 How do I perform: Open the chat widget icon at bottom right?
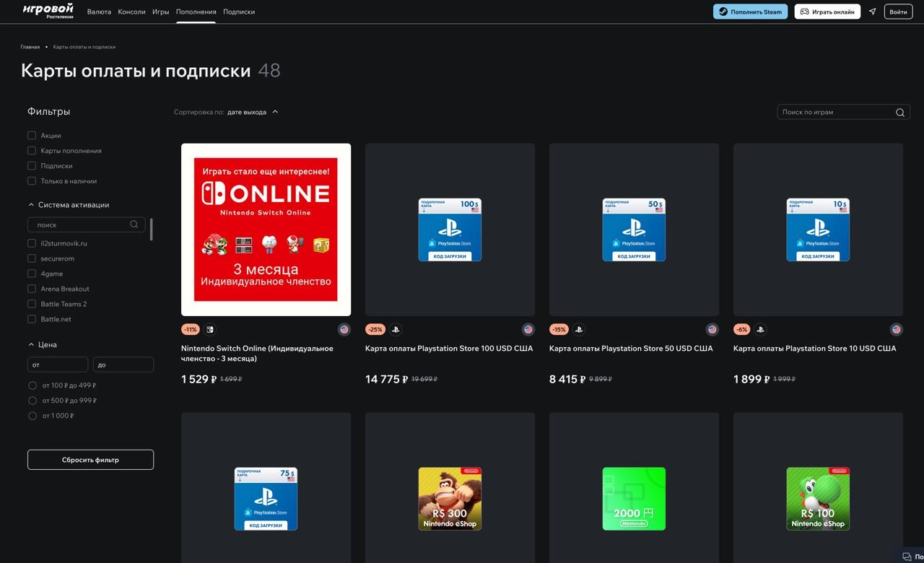click(907, 557)
